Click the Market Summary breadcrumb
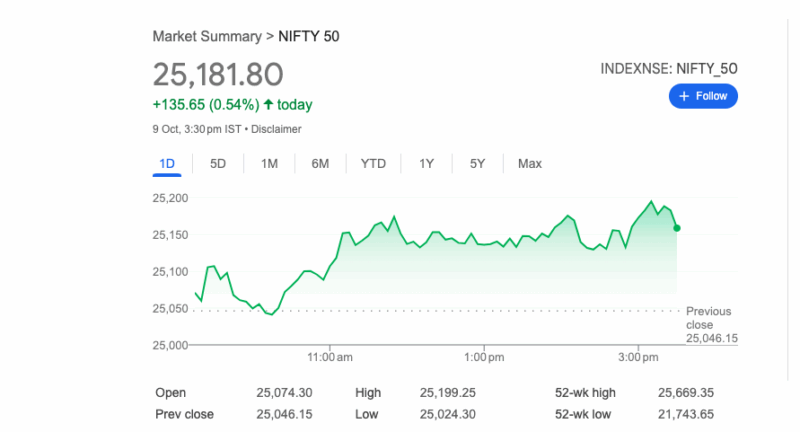 pos(206,36)
